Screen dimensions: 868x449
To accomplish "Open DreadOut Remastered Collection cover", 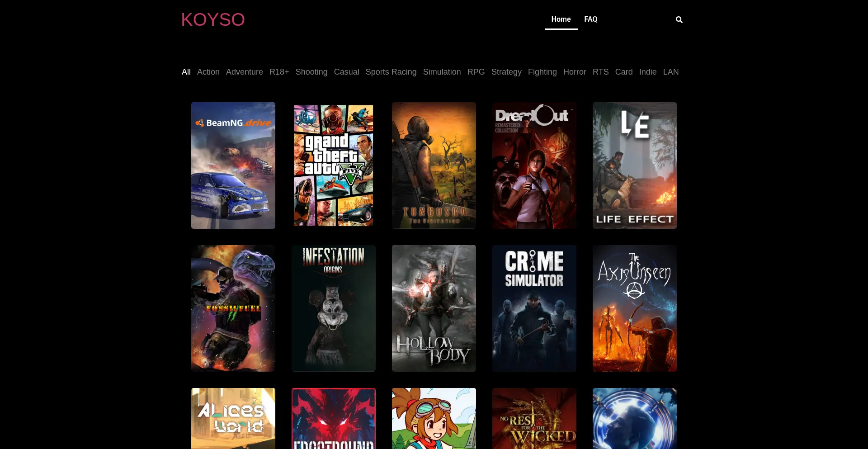I will click(x=534, y=165).
